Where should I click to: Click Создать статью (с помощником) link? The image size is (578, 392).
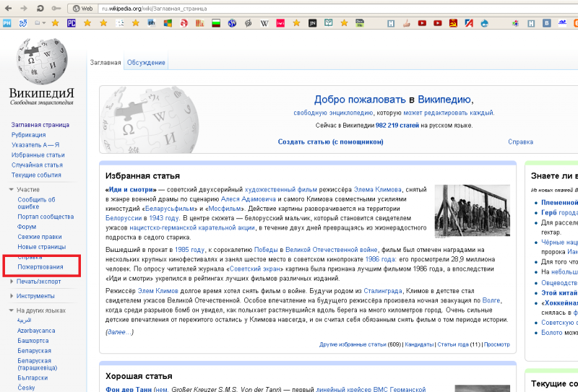click(330, 141)
